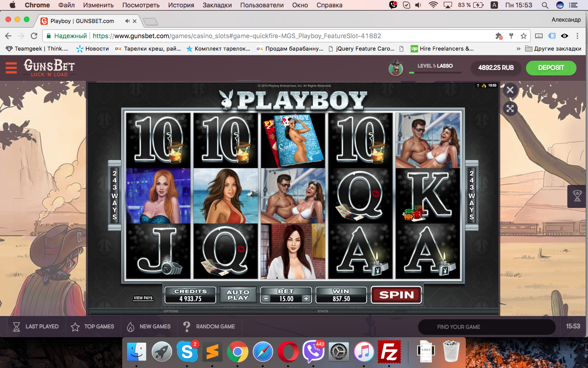Click the Playboy magazine scatter symbol

click(x=293, y=140)
